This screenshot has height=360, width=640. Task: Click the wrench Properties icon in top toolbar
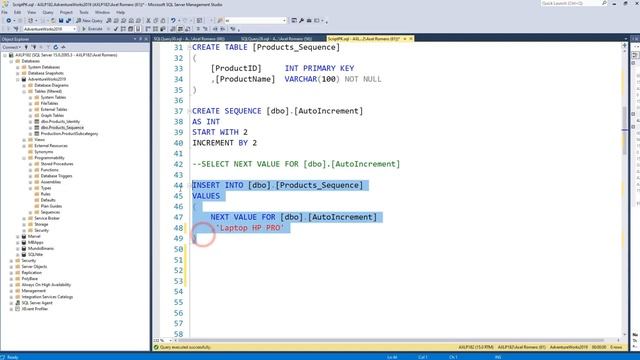click(301, 20)
